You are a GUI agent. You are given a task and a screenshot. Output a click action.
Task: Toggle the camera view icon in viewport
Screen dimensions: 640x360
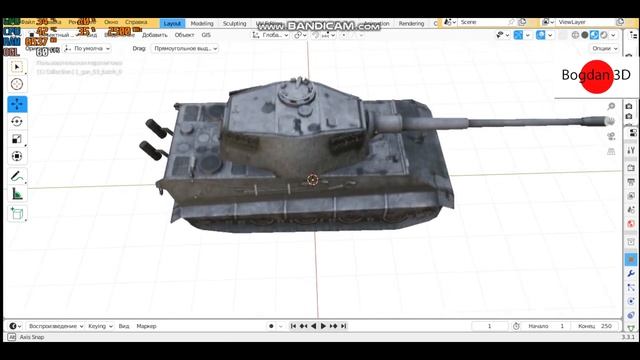611,136
